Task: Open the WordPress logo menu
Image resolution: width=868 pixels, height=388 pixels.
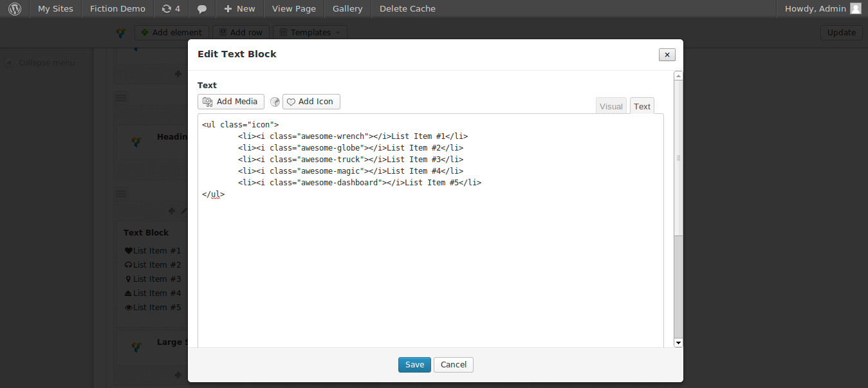Action: (x=15, y=9)
